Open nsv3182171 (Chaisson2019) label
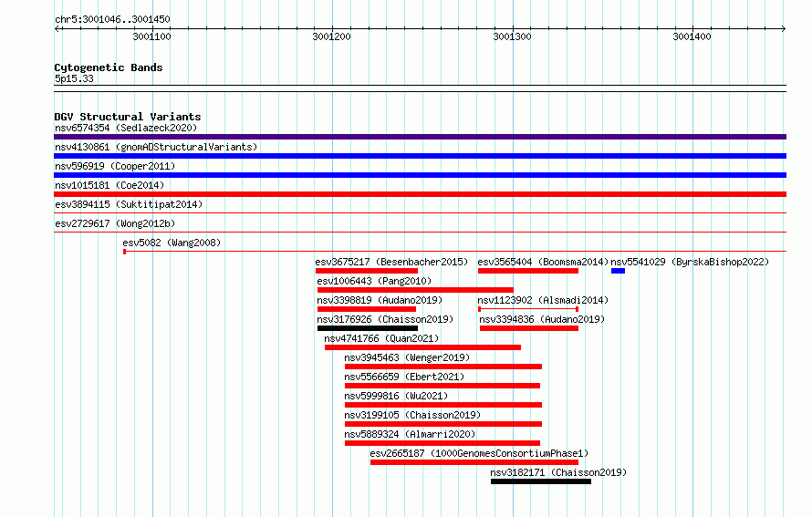Screen dimensions: 812x517 [558, 472]
